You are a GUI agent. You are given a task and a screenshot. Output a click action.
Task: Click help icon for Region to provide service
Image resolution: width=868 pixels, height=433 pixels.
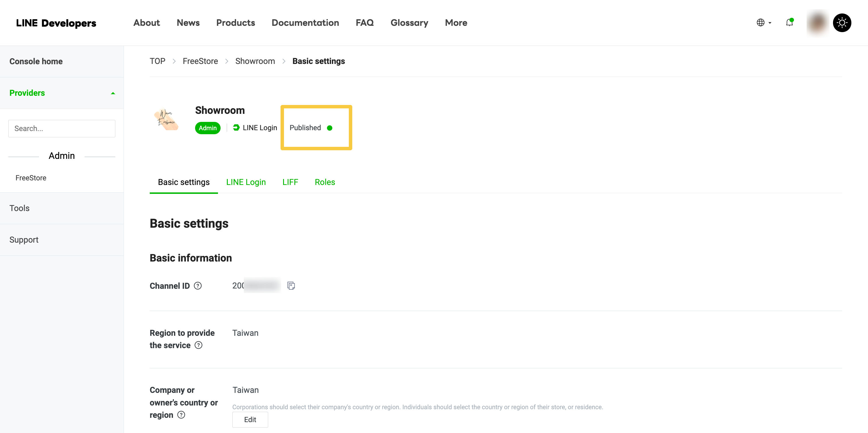pyautogui.click(x=198, y=345)
